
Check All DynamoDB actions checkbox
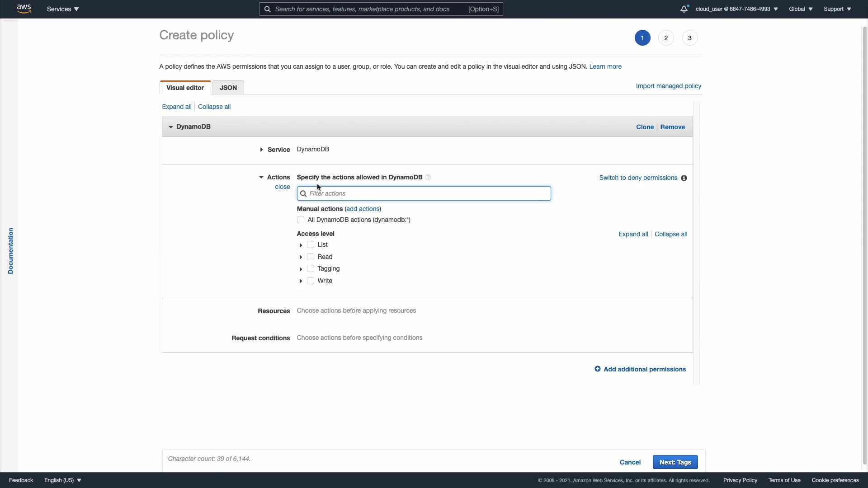301,220
